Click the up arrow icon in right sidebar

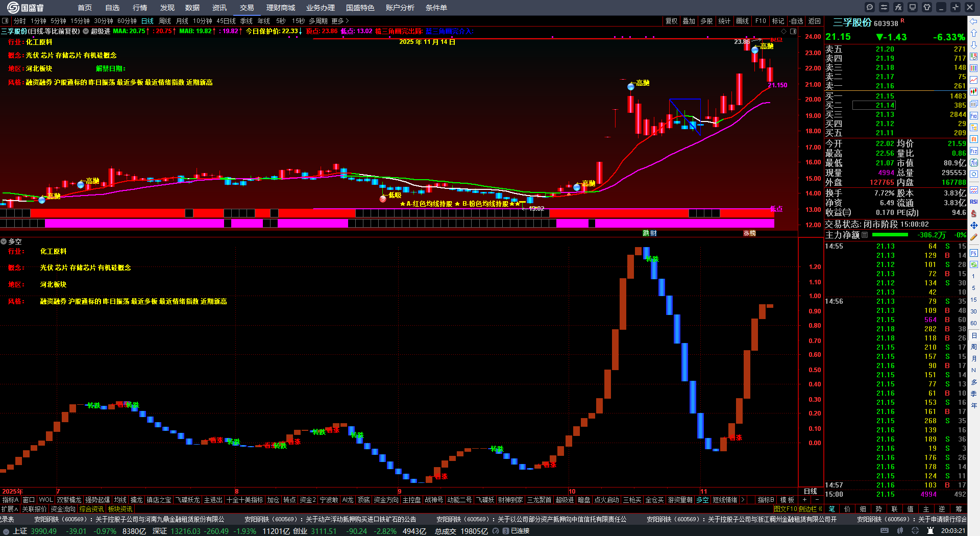[x=974, y=33]
